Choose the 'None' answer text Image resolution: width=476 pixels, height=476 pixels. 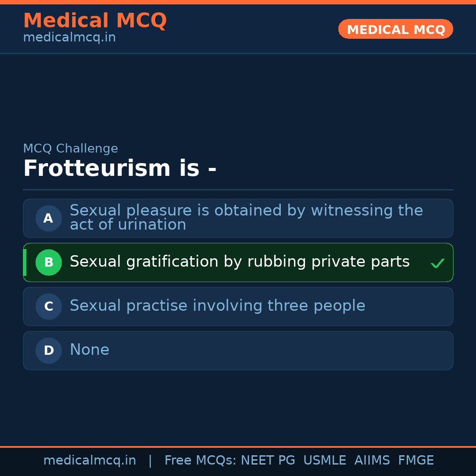pyautogui.click(x=89, y=350)
